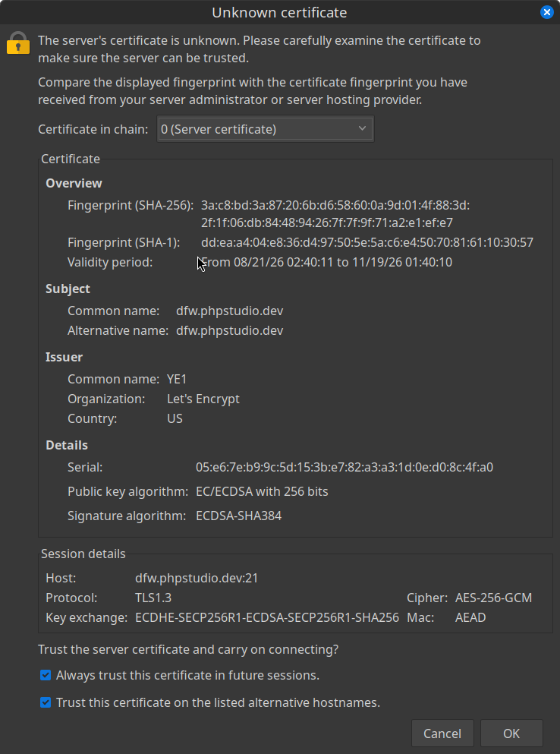The height and width of the screenshot is (754, 560).
Task: Toggle Trust certificate on alternative hostnames checkbox
Action: [46, 702]
